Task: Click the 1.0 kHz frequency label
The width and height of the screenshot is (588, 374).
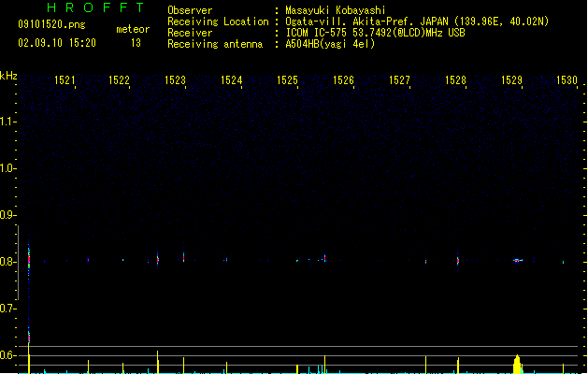Action: click(7, 168)
